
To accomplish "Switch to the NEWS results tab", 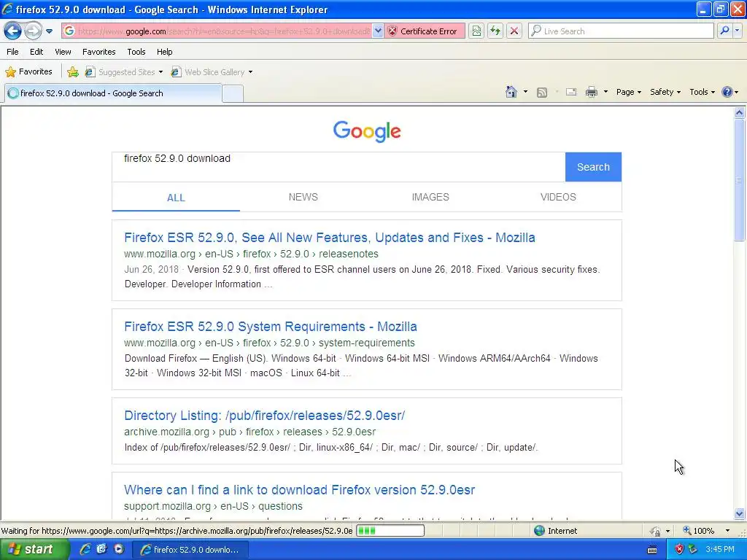I will tap(303, 197).
